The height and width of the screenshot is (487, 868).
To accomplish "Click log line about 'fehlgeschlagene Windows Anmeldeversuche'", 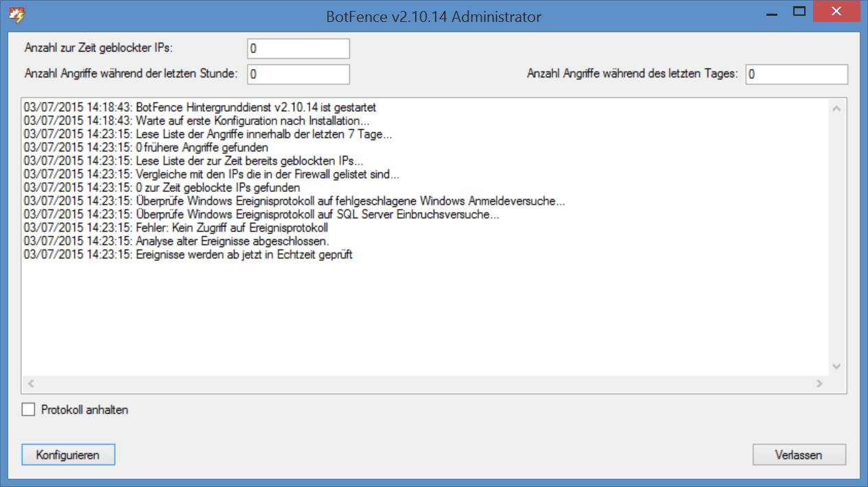I will [294, 201].
